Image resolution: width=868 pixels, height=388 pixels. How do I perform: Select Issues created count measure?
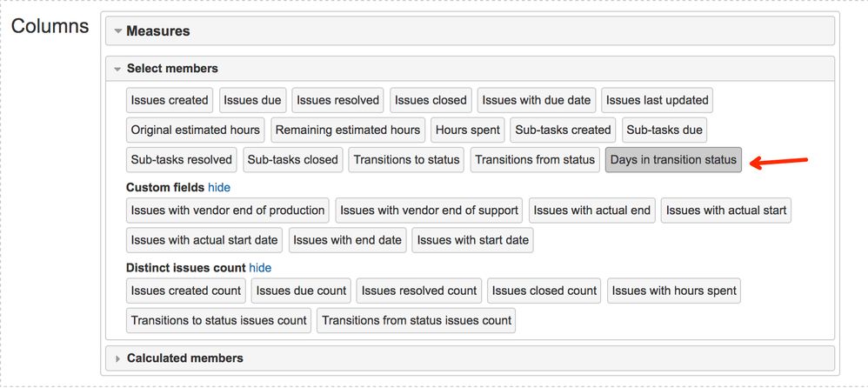point(186,291)
